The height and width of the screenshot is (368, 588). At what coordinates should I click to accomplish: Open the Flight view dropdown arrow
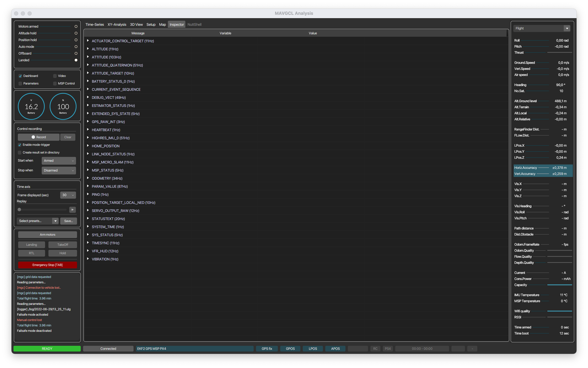[x=567, y=28]
